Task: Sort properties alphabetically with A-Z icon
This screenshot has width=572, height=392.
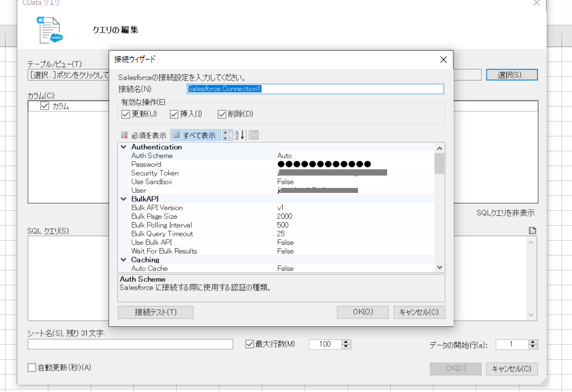Action: pyautogui.click(x=239, y=135)
